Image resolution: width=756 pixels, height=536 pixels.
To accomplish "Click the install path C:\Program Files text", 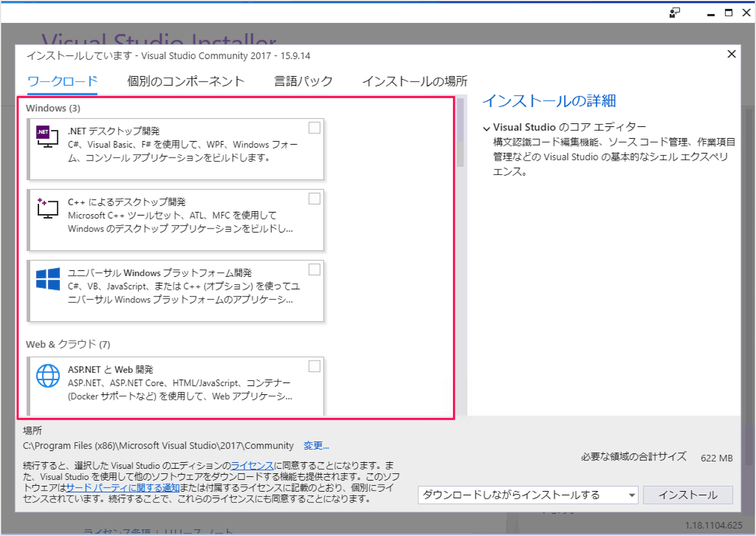I will [158, 446].
